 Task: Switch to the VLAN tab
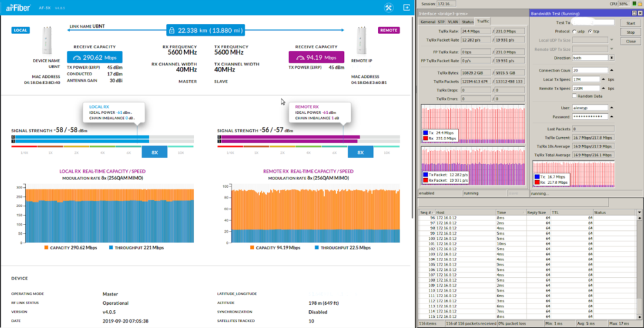tap(453, 21)
